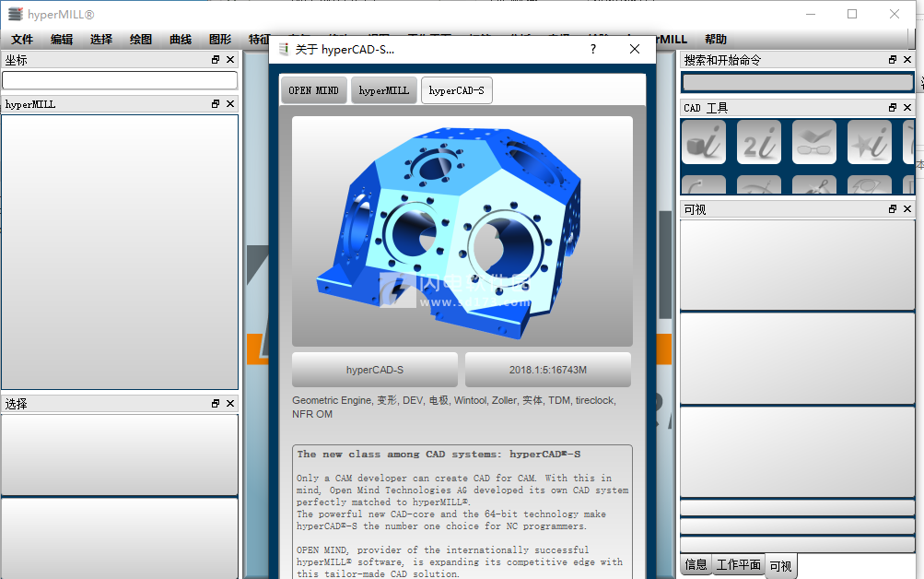Click the hyperCAD-S product button

375,370
